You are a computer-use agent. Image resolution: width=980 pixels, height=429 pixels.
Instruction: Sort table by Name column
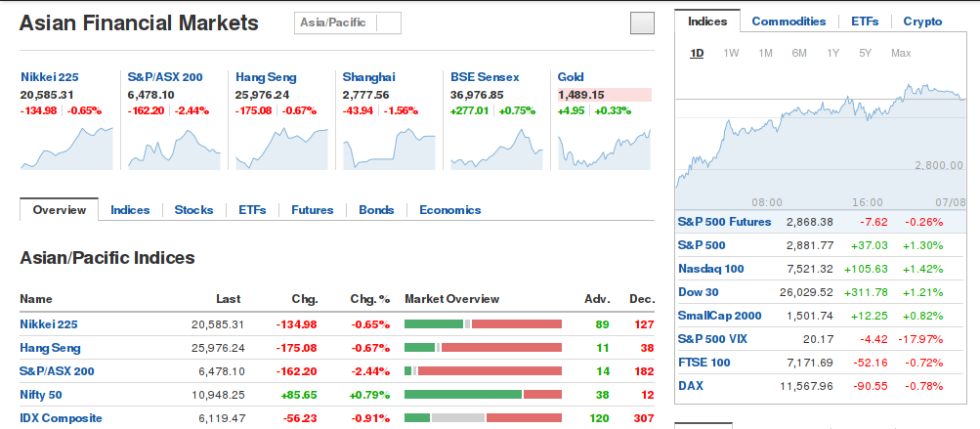click(x=36, y=299)
